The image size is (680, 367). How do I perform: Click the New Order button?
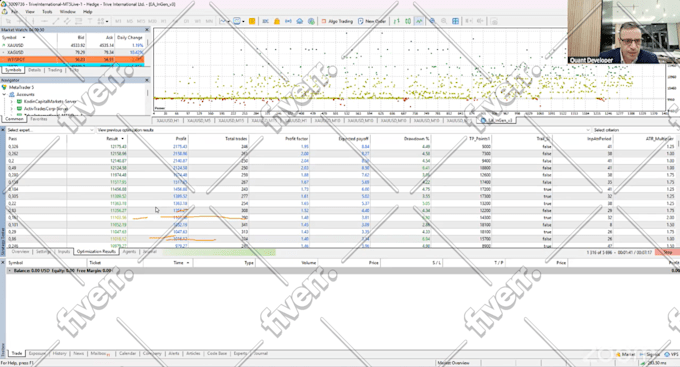(x=372, y=21)
